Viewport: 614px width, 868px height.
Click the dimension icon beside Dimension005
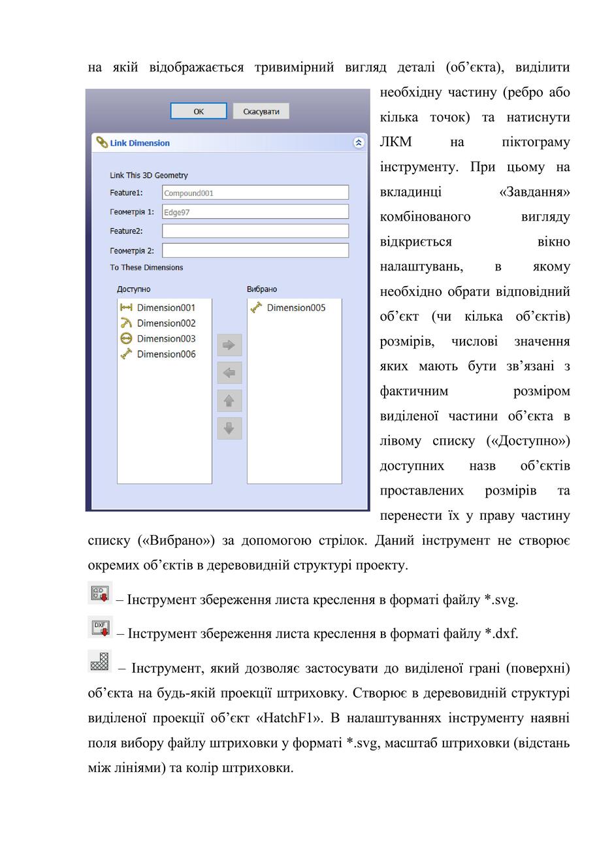tap(256, 308)
